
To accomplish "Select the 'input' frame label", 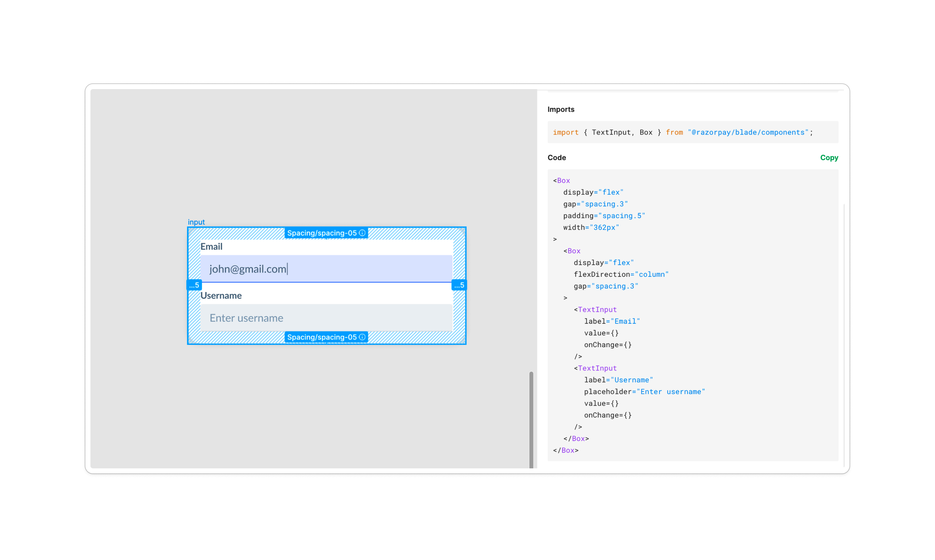I will coord(196,222).
